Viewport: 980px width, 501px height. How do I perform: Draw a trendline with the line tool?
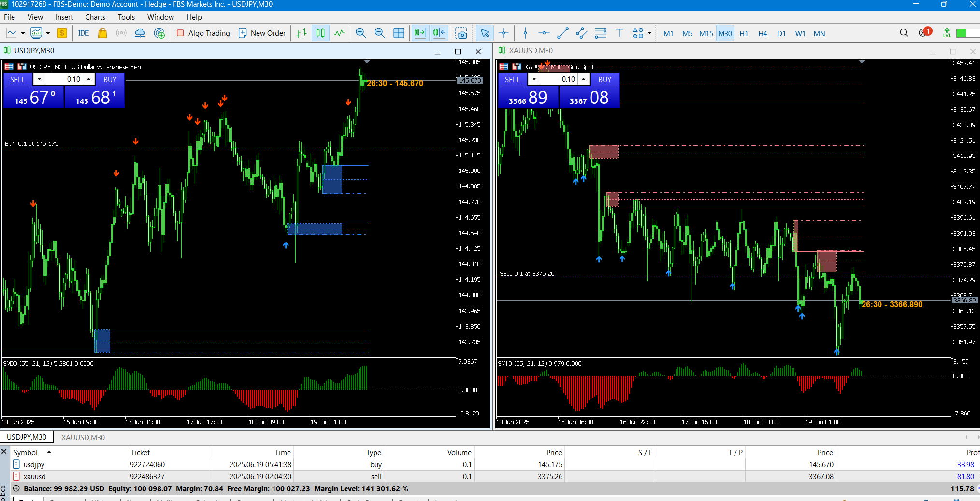point(563,33)
